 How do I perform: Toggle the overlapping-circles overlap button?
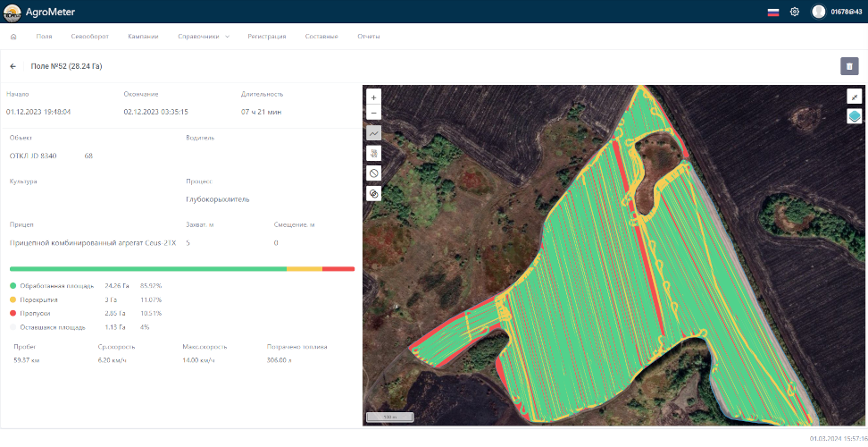click(x=374, y=193)
